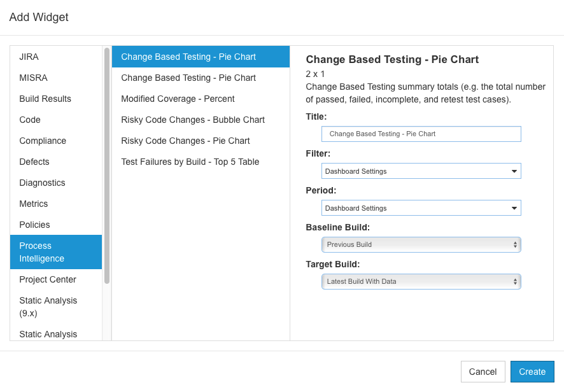Click the Create button
Image resolution: width=564 pixels, height=392 pixels.
(532, 372)
